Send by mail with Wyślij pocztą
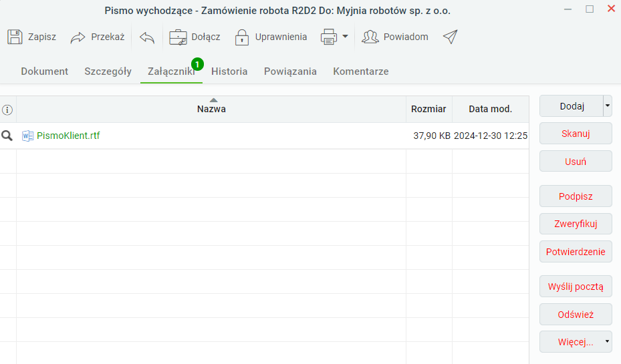621x364 pixels. click(x=576, y=287)
